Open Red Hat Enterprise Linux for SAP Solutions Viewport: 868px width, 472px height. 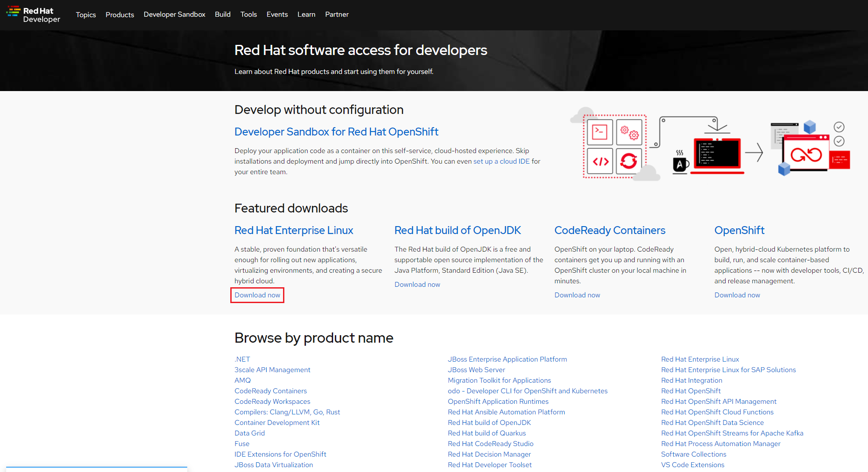[x=728, y=370]
